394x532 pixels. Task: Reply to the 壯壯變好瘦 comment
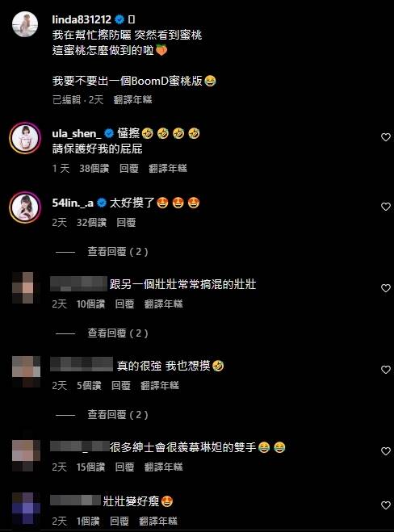point(119,521)
